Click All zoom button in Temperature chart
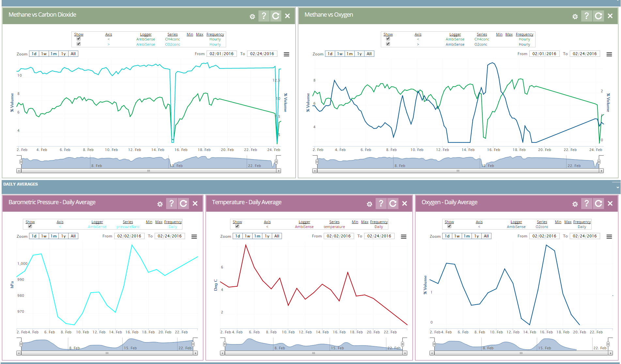Image resolution: width=621 pixels, height=364 pixels. (277, 236)
